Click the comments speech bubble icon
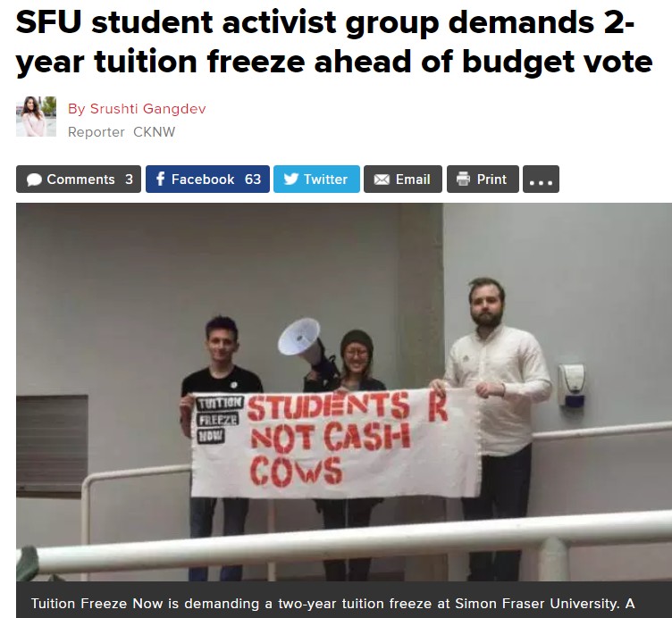Image resolution: width=672 pixels, height=618 pixels. coord(34,180)
